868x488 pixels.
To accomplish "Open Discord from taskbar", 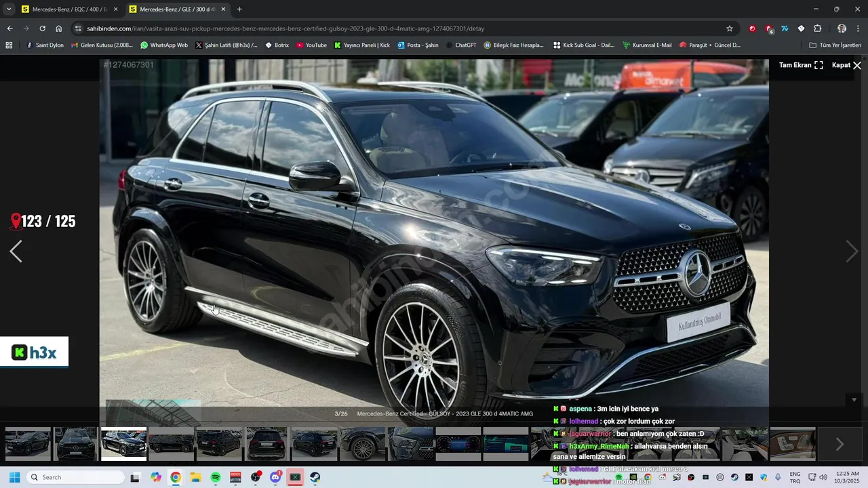I will (x=275, y=477).
